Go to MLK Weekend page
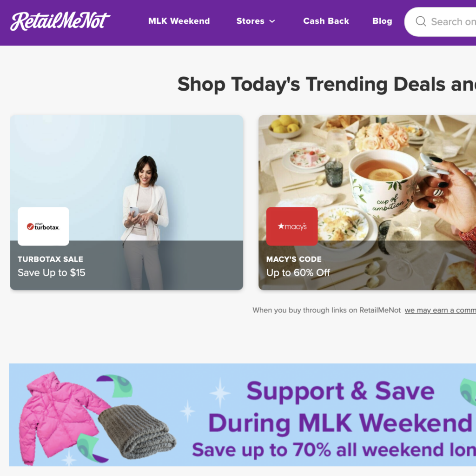 pos(179,21)
